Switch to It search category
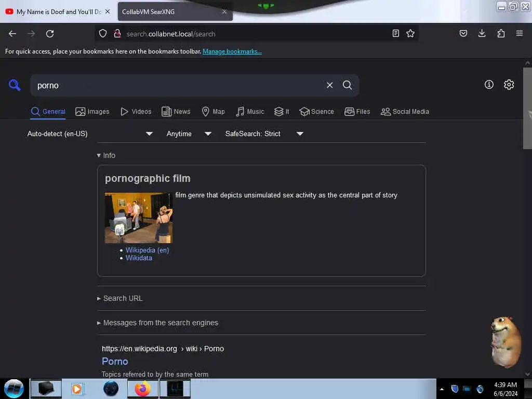 (x=282, y=112)
